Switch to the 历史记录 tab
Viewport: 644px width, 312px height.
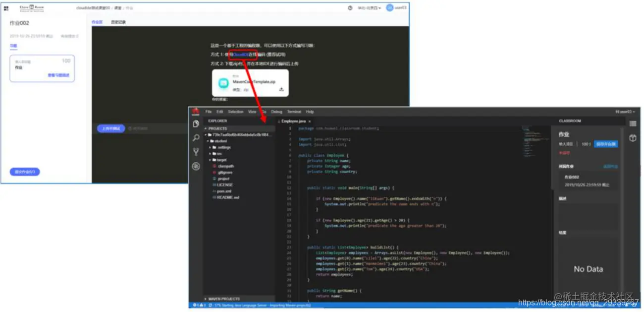pos(118,22)
